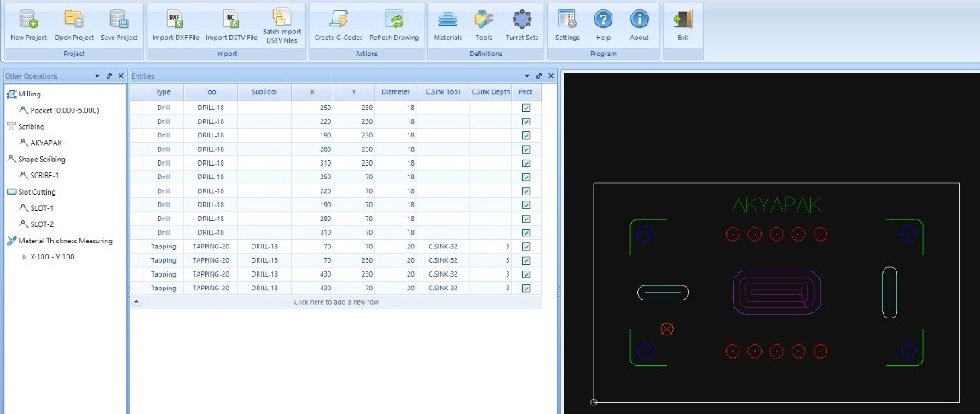Import DSTV File
980x414 pixels.
coord(231,26)
